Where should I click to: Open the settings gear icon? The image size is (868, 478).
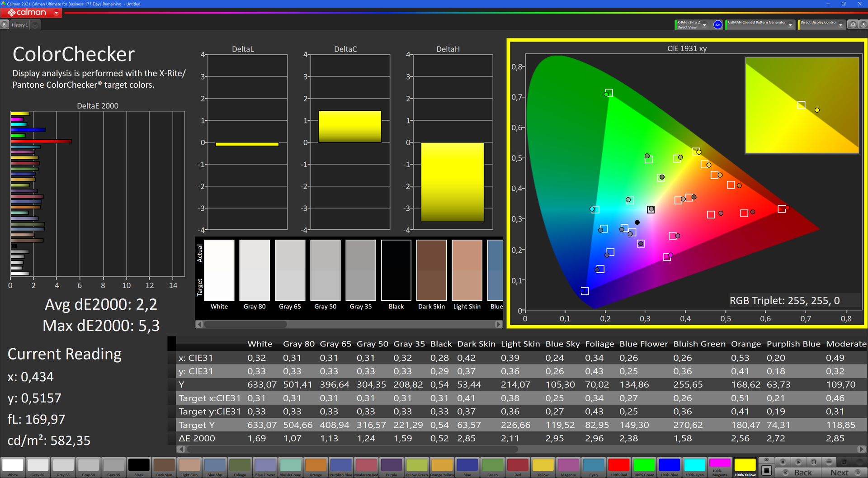click(x=853, y=25)
